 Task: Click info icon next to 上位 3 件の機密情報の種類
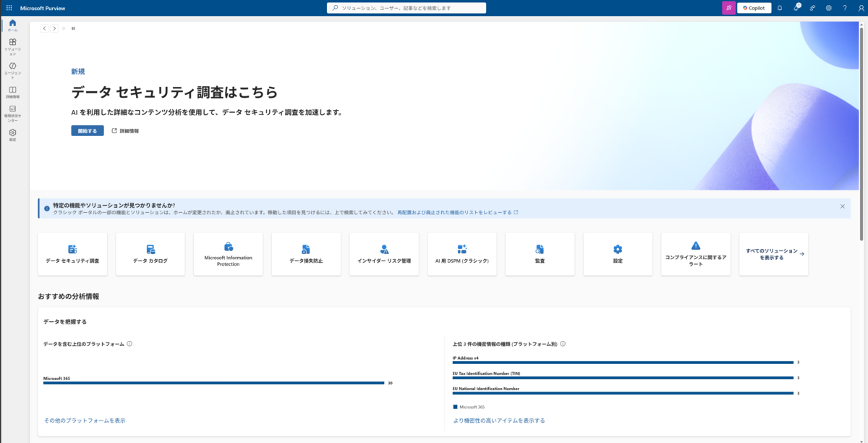[563, 344]
